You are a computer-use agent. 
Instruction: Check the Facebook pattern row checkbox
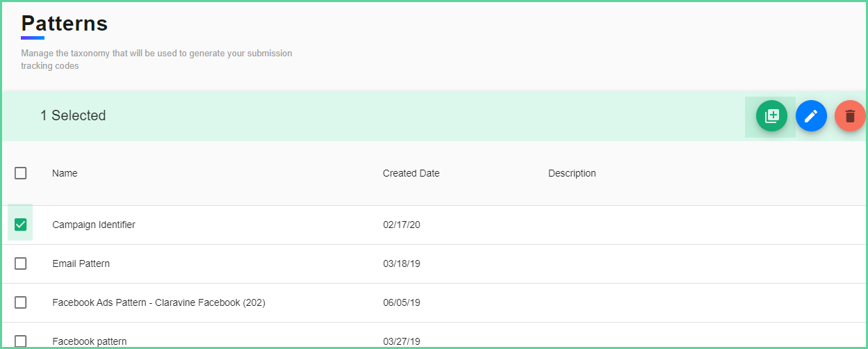[21, 341]
